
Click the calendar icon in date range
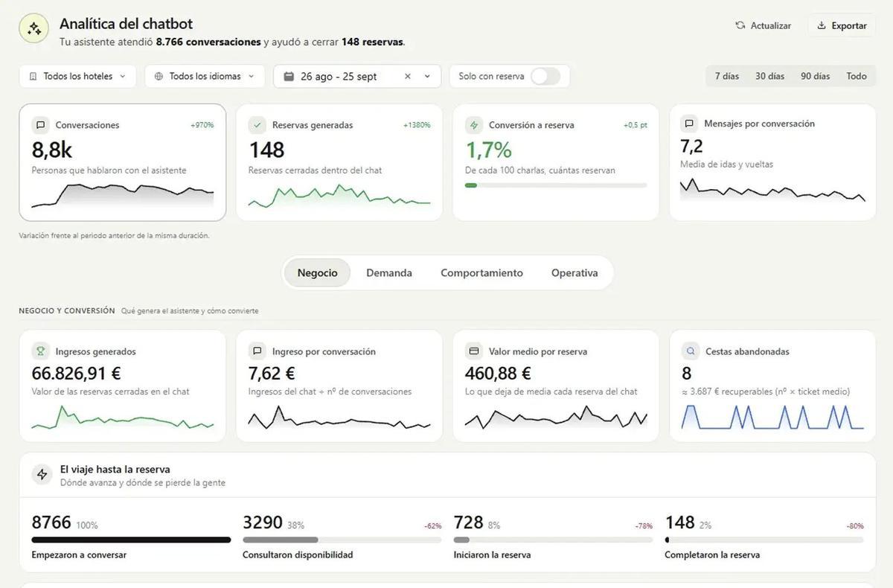289,76
